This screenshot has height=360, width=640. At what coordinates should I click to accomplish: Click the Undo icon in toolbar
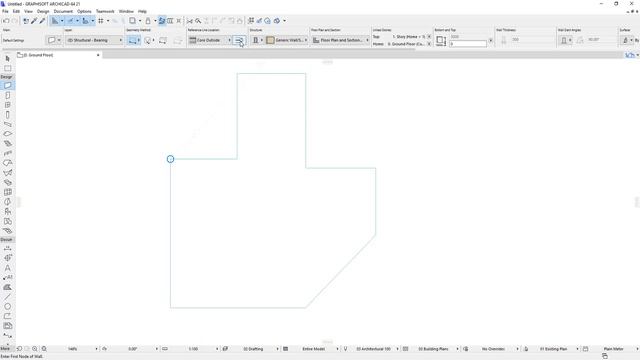[x=6, y=21]
